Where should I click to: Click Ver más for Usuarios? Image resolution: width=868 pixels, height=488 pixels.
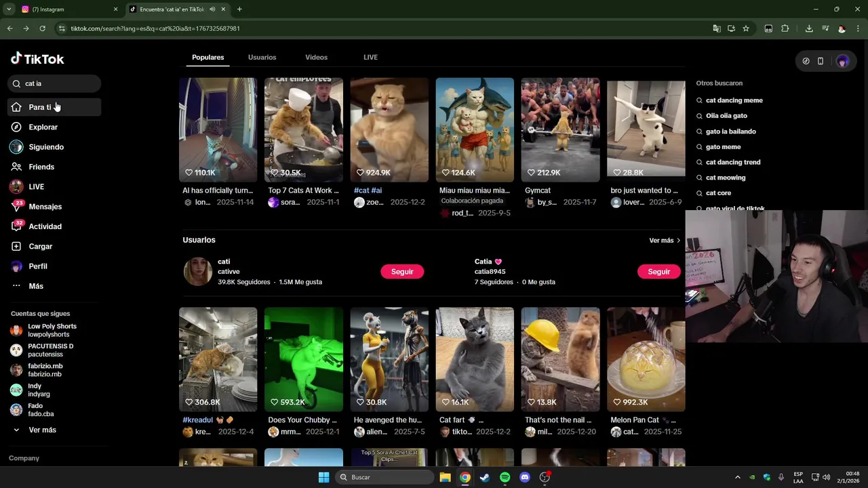coord(665,241)
